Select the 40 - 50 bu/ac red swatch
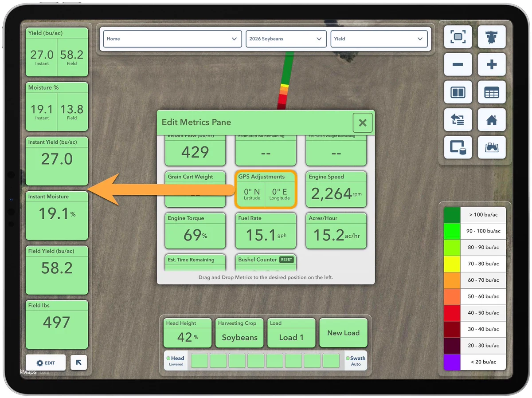 452,313
